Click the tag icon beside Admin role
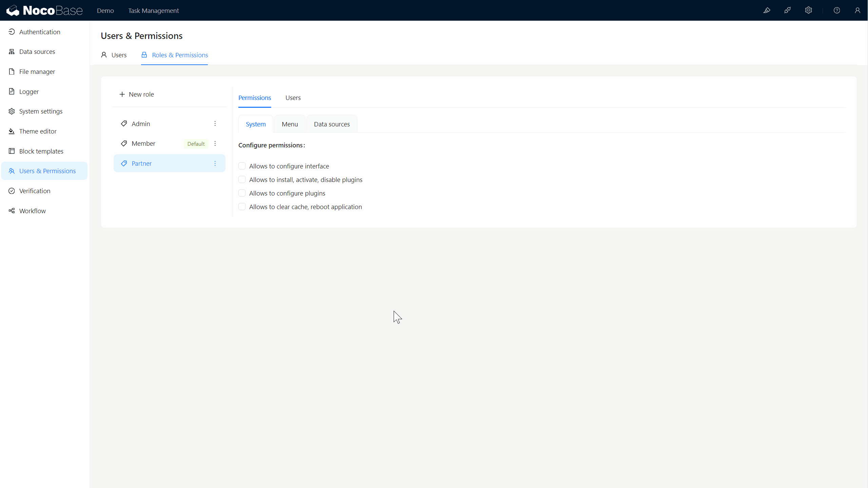The height and width of the screenshot is (488, 868). coord(124,124)
